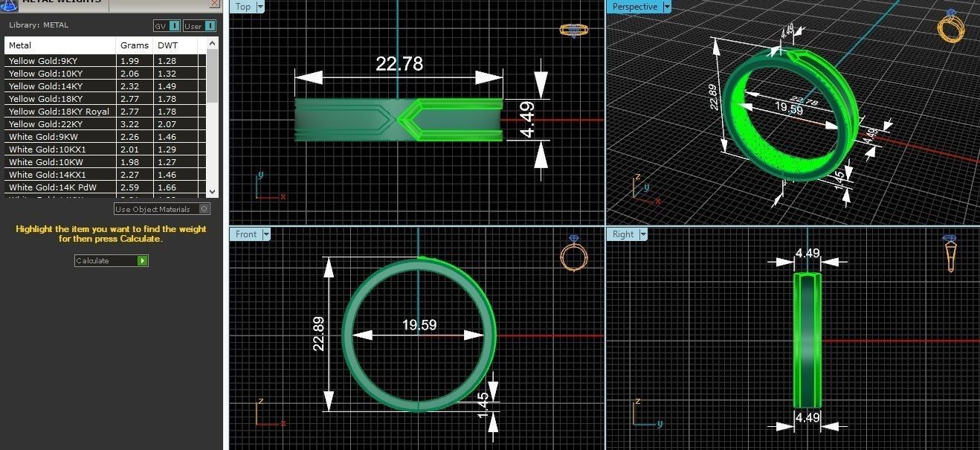Image resolution: width=980 pixels, height=450 pixels.
Task: Select the Yellow Gold:9KY row
Action: click(x=105, y=61)
